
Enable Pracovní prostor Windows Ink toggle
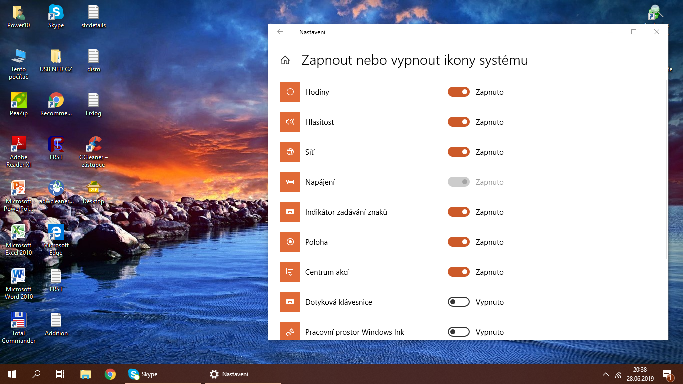click(x=458, y=332)
